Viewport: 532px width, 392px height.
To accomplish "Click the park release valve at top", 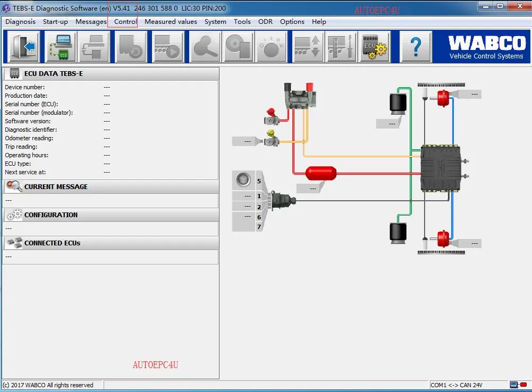I will coord(300,96).
